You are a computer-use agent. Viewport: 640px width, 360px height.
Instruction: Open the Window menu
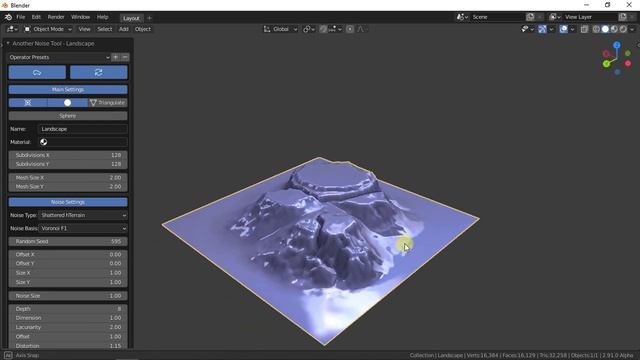pos(80,17)
